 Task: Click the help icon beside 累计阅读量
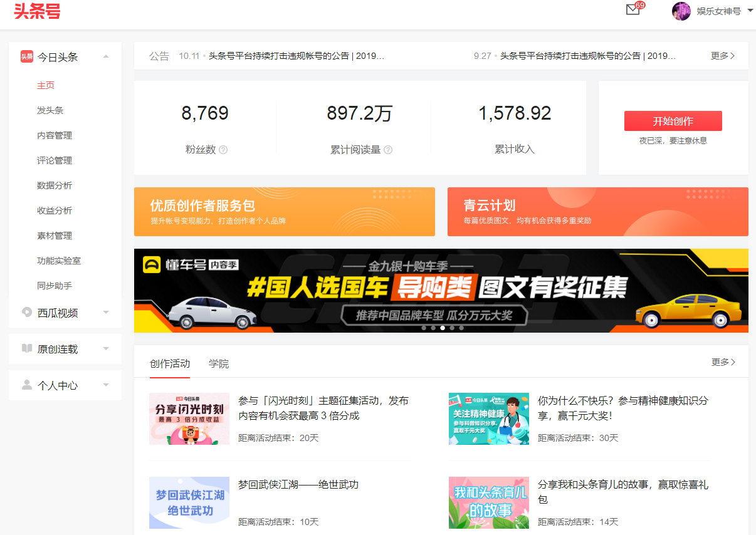click(389, 150)
